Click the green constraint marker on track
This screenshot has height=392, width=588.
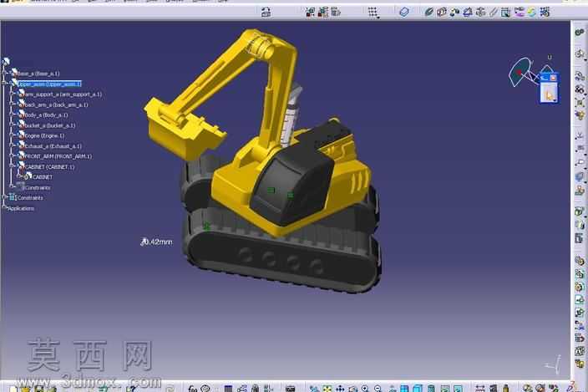tap(206, 226)
